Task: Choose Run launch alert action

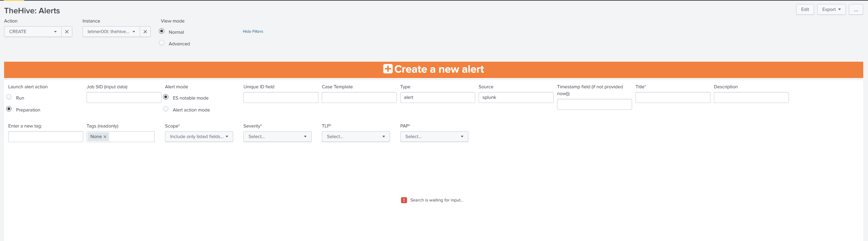Action: click(9, 97)
